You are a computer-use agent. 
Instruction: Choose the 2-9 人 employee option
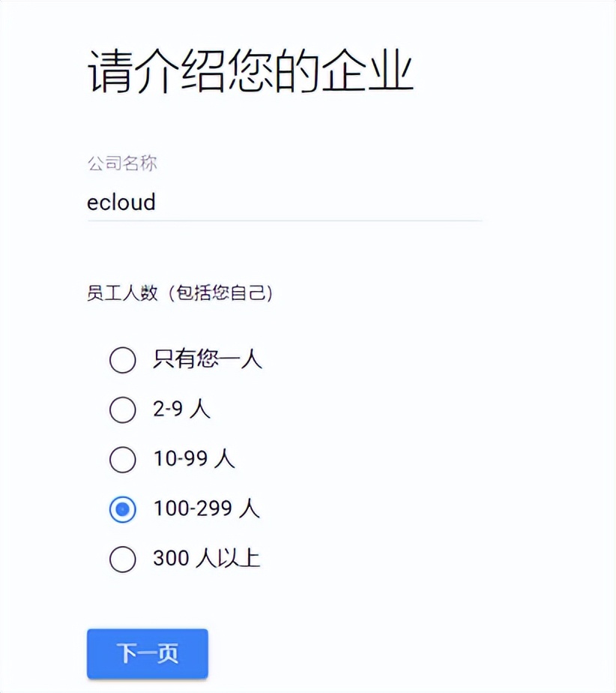coord(123,410)
